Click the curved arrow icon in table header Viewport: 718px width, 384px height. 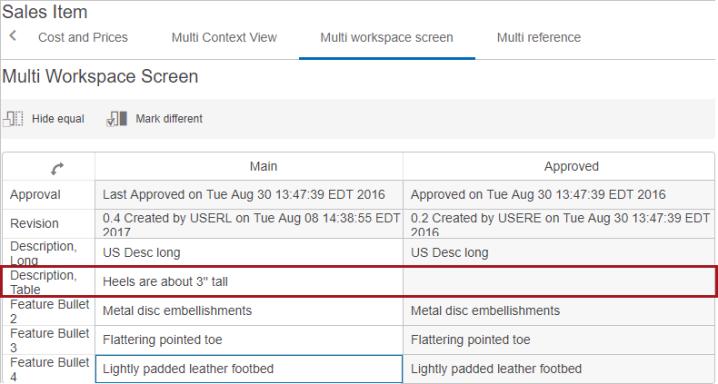(57, 169)
